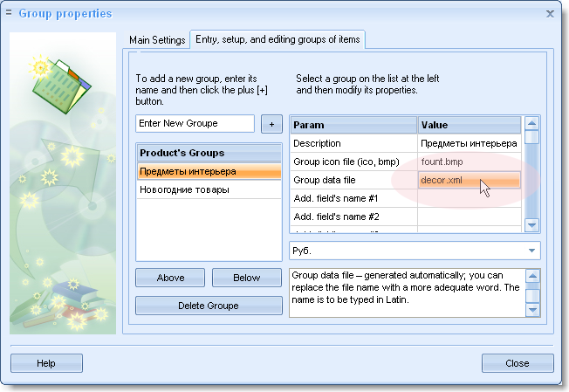This screenshot has height=392, width=569.
Task: Click the Delete Groupe button
Action: 209,306
